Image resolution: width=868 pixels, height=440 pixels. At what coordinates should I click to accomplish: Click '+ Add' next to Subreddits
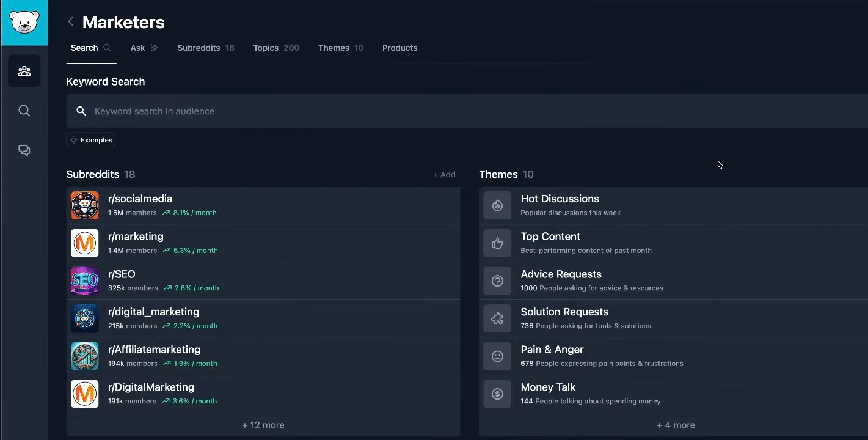pyautogui.click(x=444, y=175)
